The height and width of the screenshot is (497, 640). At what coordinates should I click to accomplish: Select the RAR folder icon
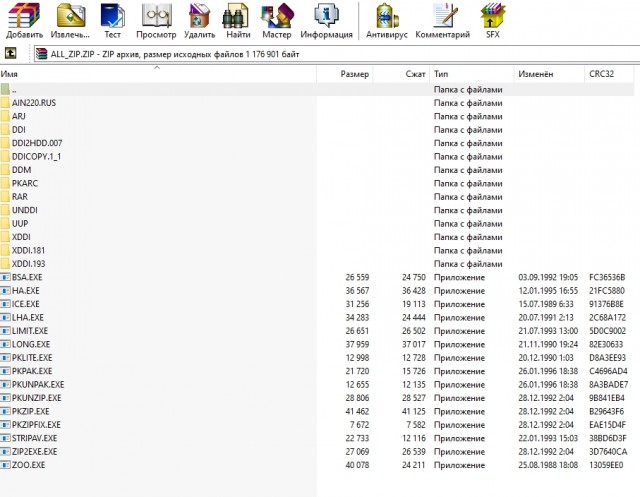click(x=5, y=197)
